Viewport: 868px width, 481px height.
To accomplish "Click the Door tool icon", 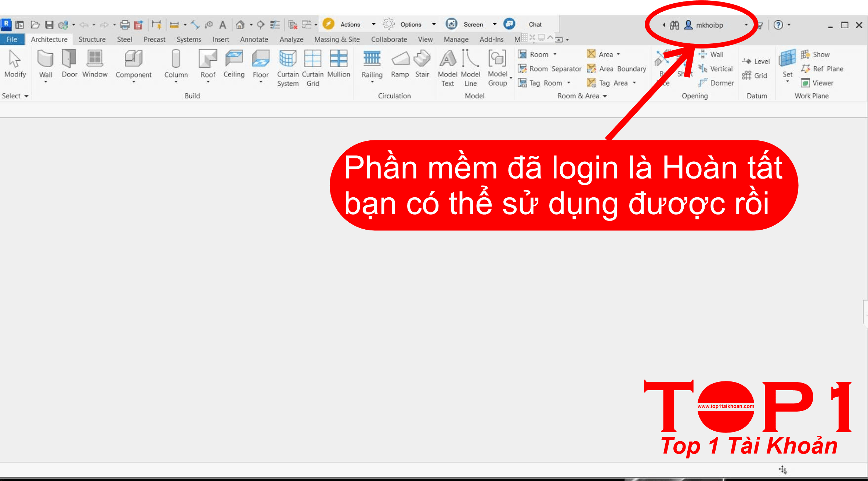I will [x=69, y=59].
